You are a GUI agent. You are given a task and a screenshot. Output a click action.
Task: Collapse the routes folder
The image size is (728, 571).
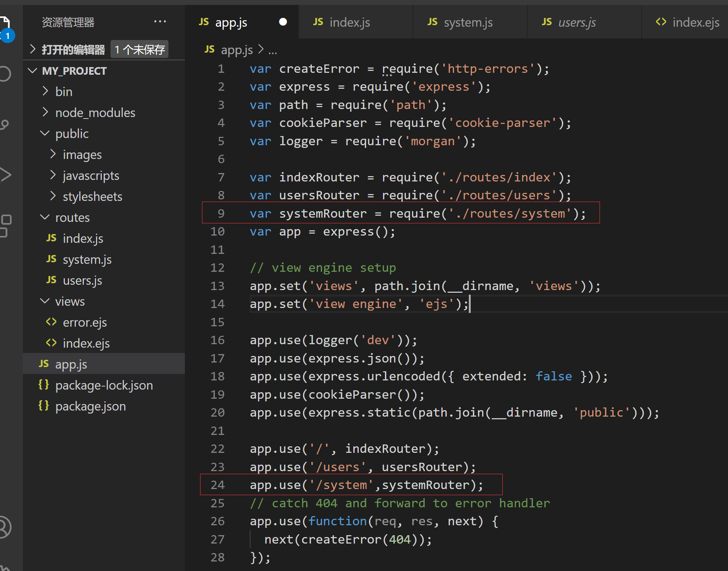72,218
